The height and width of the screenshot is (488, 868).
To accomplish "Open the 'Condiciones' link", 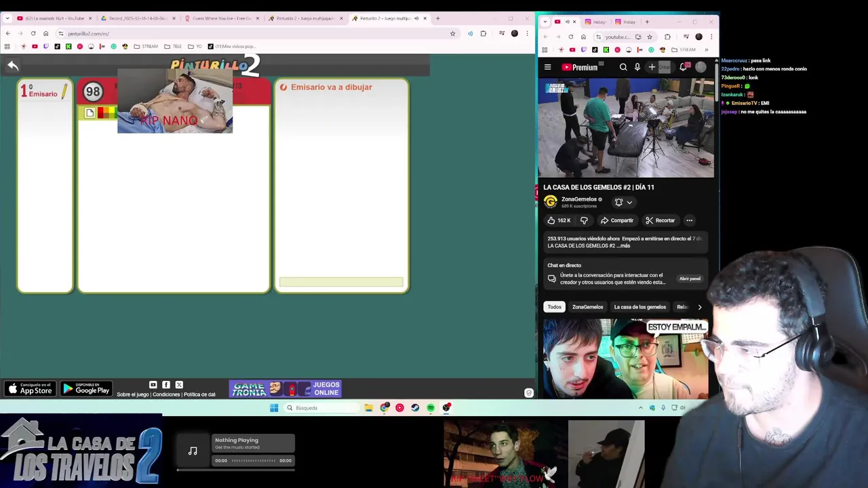I will [x=166, y=394].
